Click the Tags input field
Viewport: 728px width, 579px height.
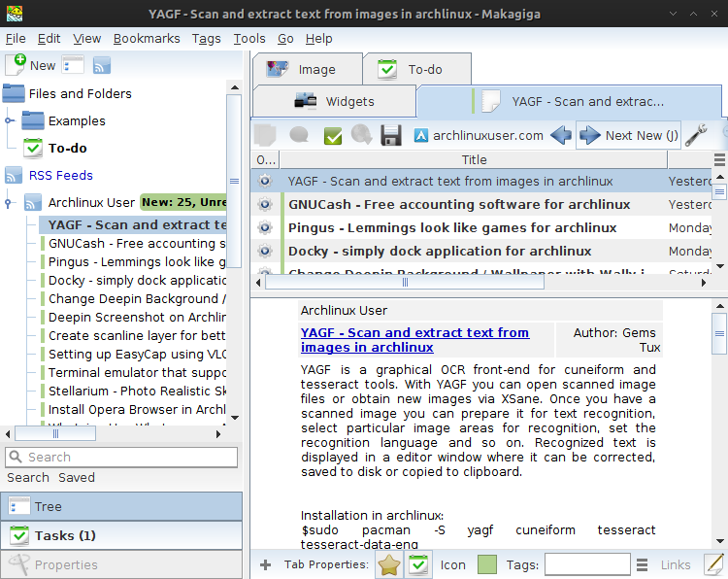[587, 564]
